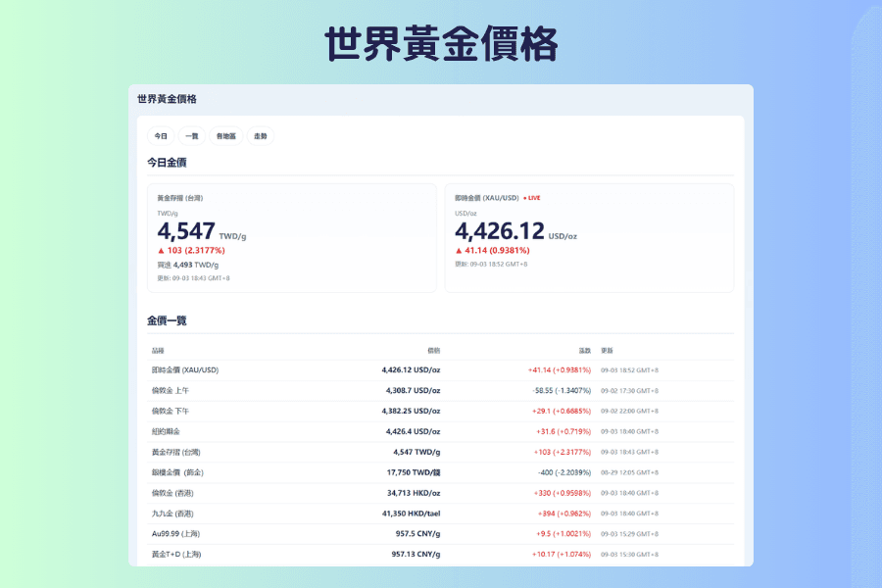This screenshot has height=588, width=882.
Task: Click the 34,713 HKD/oz price cell
Action: click(x=414, y=494)
